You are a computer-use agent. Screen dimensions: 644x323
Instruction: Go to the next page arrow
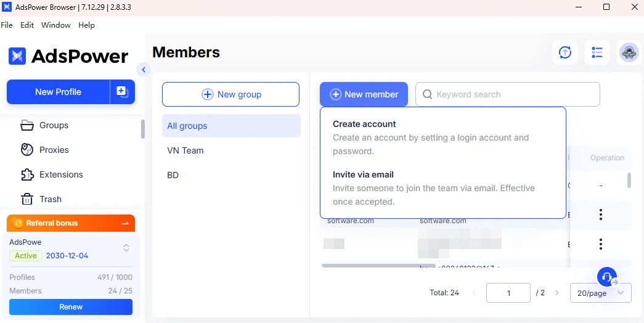pyautogui.click(x=557, y=293)
